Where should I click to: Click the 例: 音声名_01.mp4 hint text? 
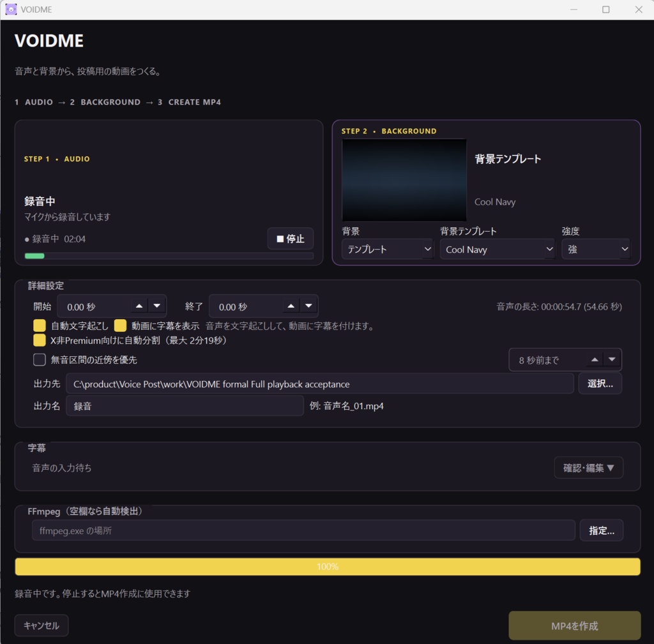point(347,406)
